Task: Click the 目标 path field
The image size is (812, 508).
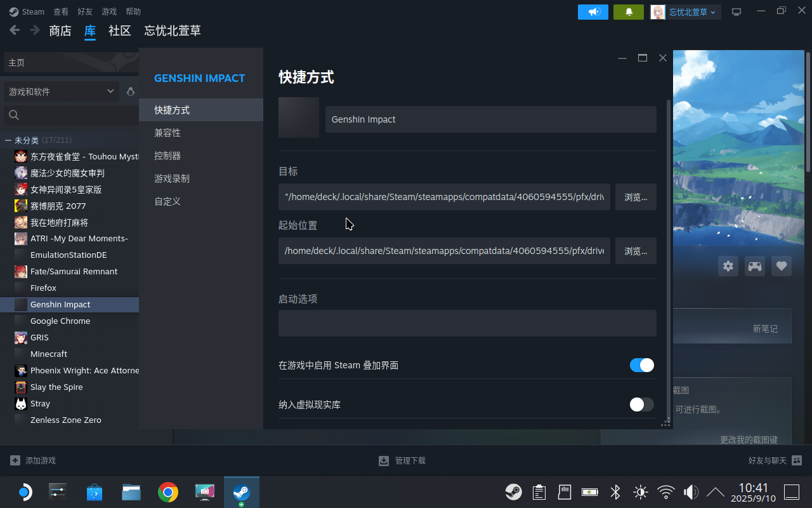Action: pos(444,197)
